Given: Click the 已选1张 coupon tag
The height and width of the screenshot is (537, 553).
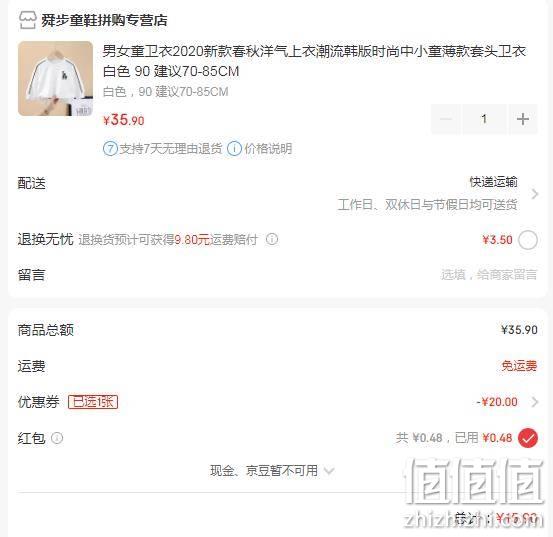Looking at the screenshot, I should [93, 402].
